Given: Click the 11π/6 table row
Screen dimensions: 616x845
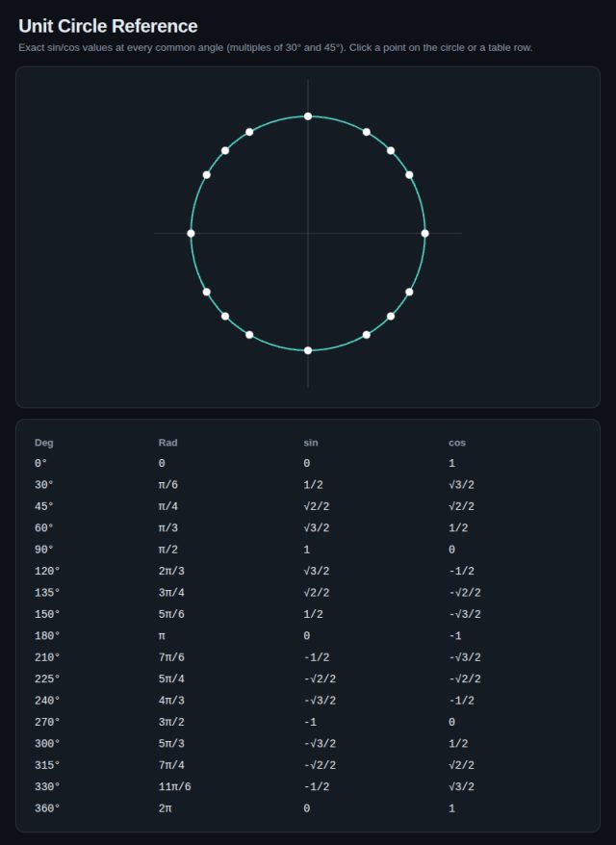Looking at the screenshot, I should pos(308,787).
